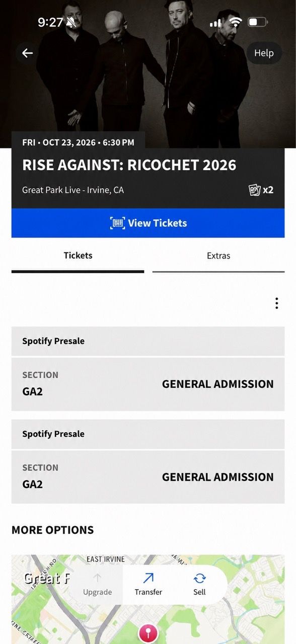This screenshot has width=296, height=644.
Task: Tap the Sell refresh icon
Action: [x=200, y=578]
